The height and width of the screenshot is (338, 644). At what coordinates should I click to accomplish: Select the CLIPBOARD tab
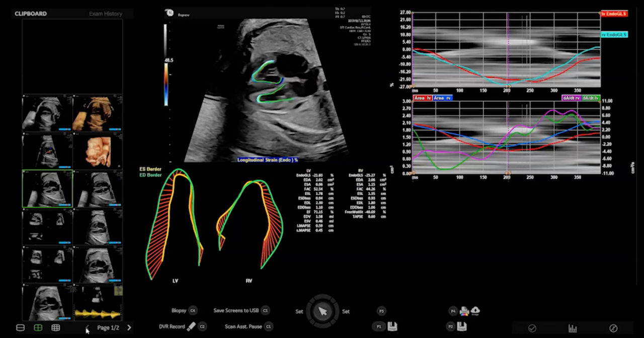point(31,14)
